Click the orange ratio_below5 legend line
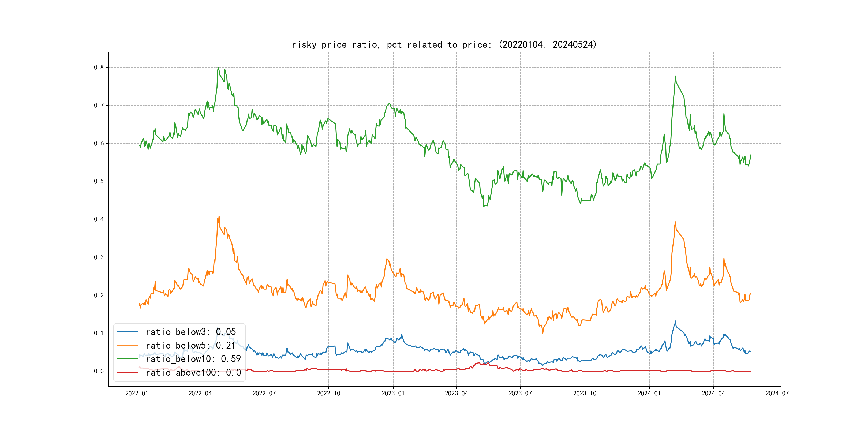868x434 pixels. pyautogui.click(x=127, y=345)
